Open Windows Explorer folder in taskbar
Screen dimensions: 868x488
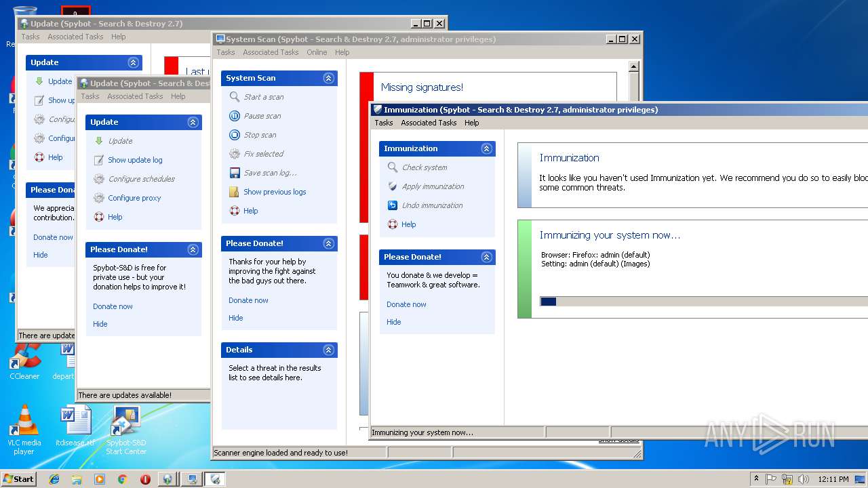click(77, 479)
